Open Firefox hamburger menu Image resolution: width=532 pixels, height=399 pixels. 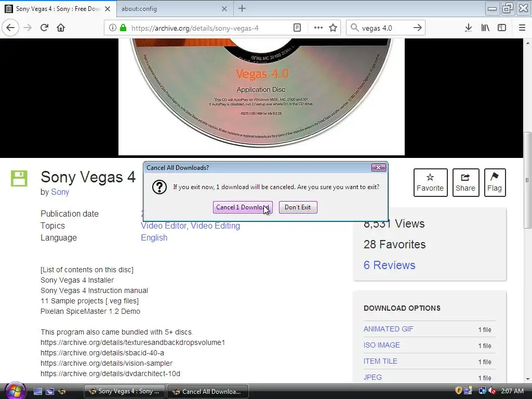point(522,28)
